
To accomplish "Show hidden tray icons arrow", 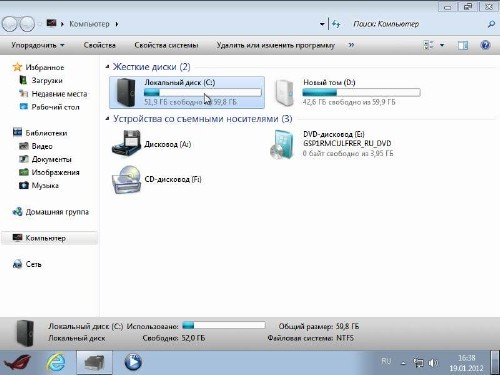I will [x=403, y=363].
